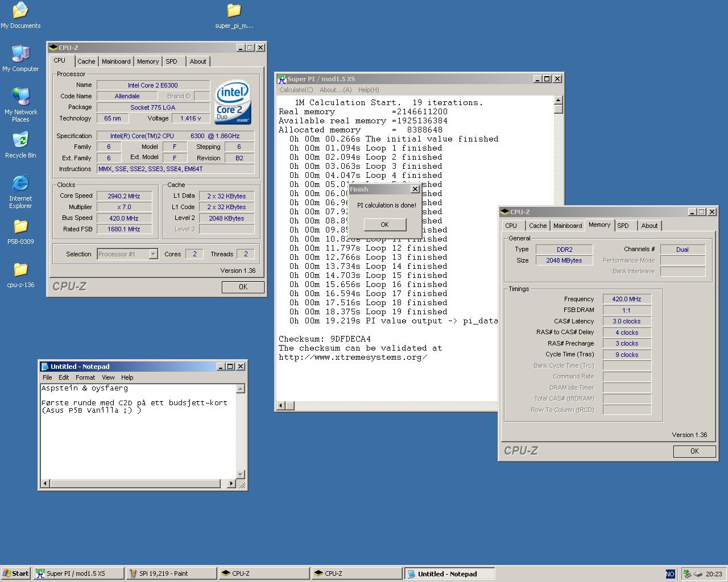Open the Recycle Bin icon
The height and width of the screenshot is (582, 728).
tap(20, 145)
